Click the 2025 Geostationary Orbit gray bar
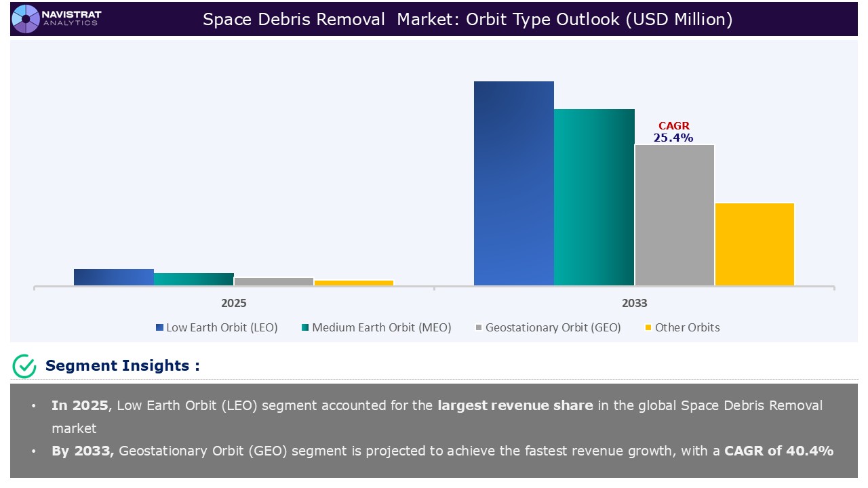The image size is (868, 488). 274,281
